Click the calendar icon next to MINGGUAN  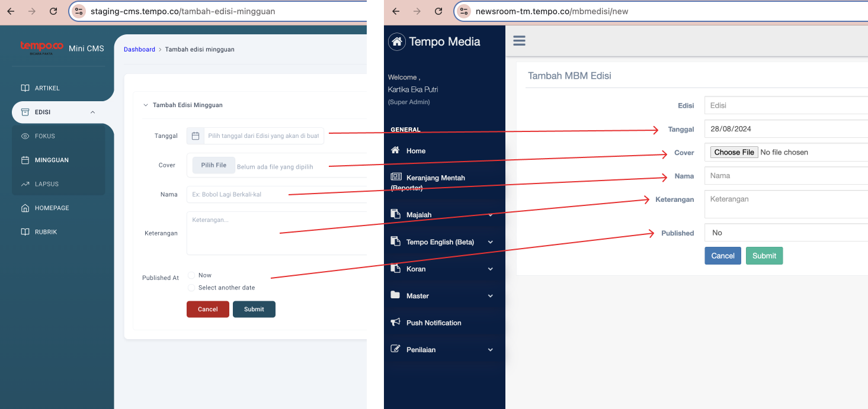pyautogui.click(x=25, y=160)
